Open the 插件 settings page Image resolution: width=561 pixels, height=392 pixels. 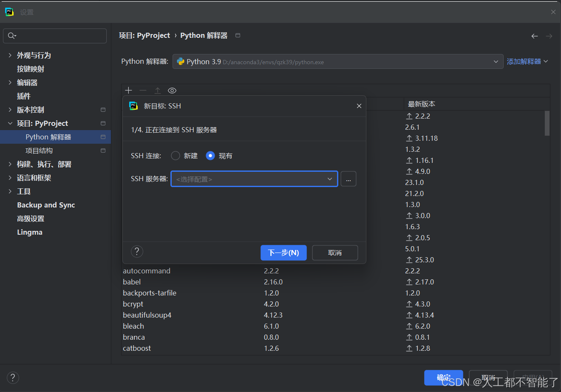[x=24, y=96]
